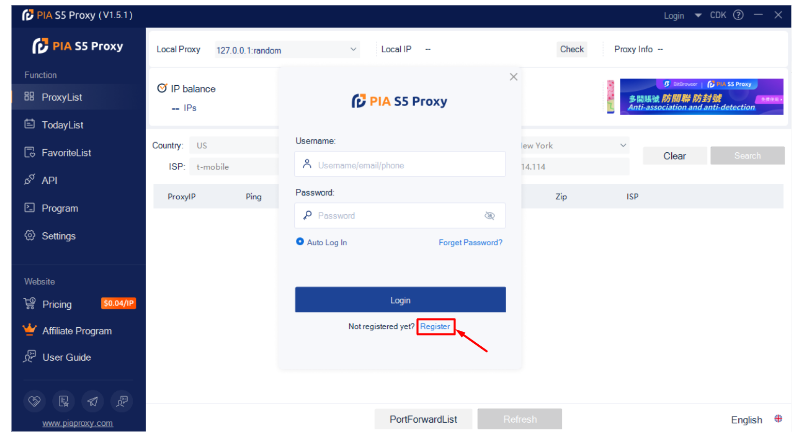
Task: Click the FavoriteList icon
Action: [x=29, y=152]
